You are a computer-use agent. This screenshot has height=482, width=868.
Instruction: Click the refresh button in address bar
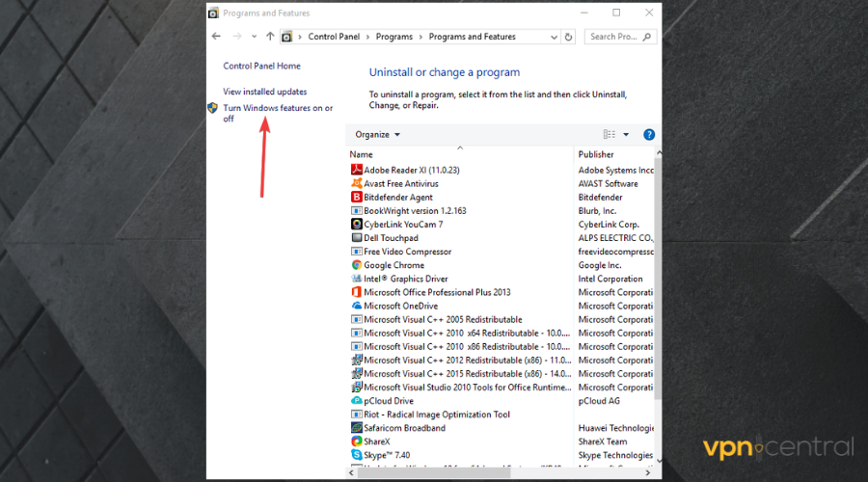coord(568,37)
